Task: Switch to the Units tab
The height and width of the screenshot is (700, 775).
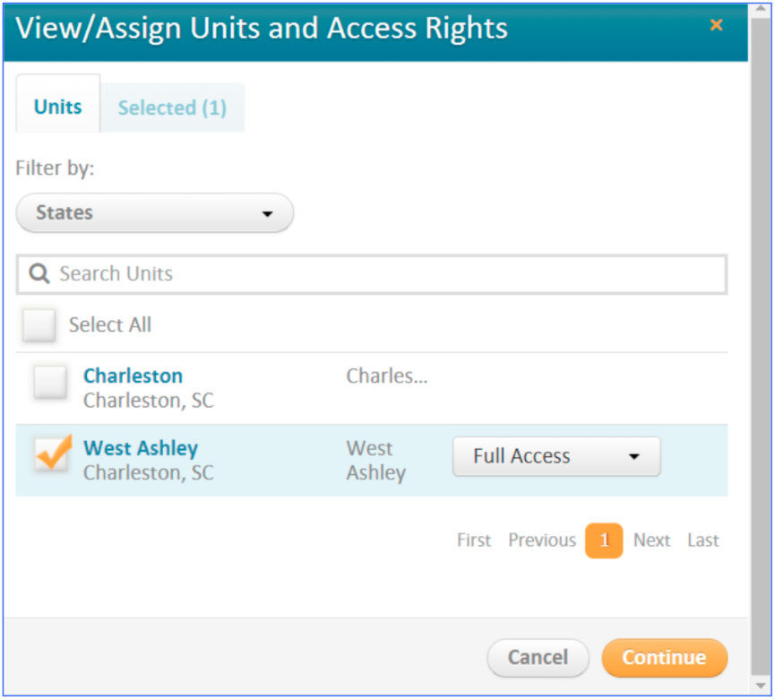Action: pyautogui.click(x=58, y=107)
